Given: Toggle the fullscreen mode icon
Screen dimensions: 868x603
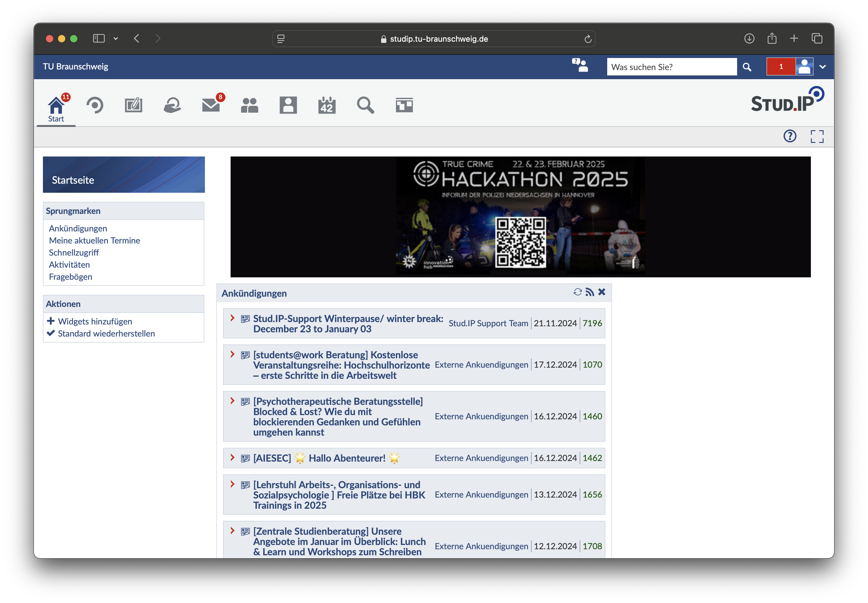Looking at the screenshot, I should coord(817,136).
